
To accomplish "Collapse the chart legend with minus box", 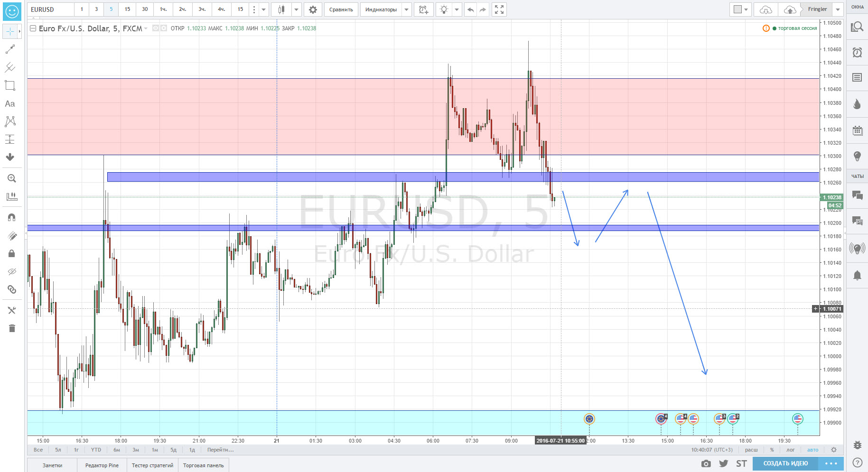I will (33, 28).
